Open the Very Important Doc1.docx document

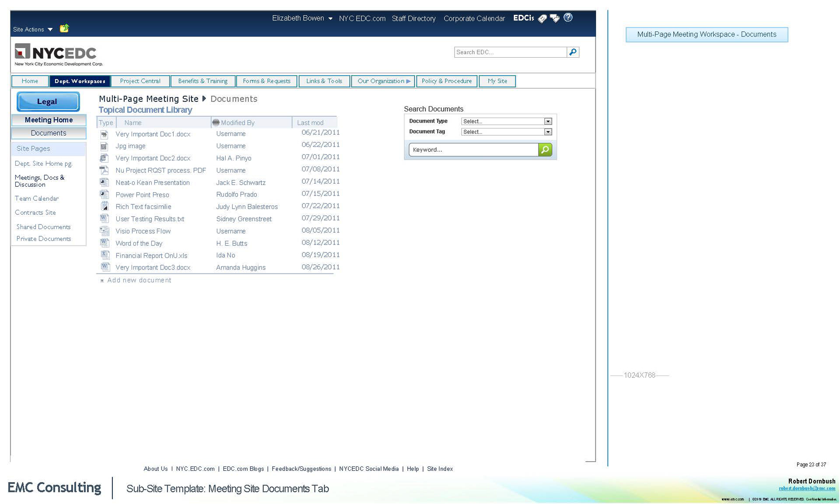coord(153,134)
